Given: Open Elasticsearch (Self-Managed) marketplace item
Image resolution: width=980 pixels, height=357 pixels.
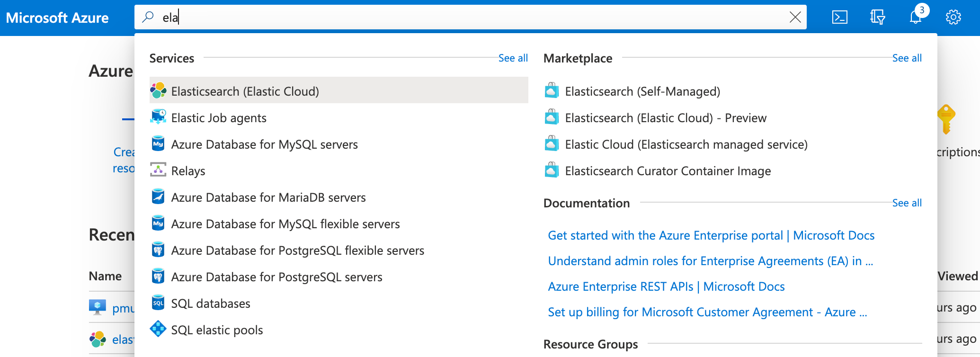Looking at the screenshot, I should [x=642, y=91].
